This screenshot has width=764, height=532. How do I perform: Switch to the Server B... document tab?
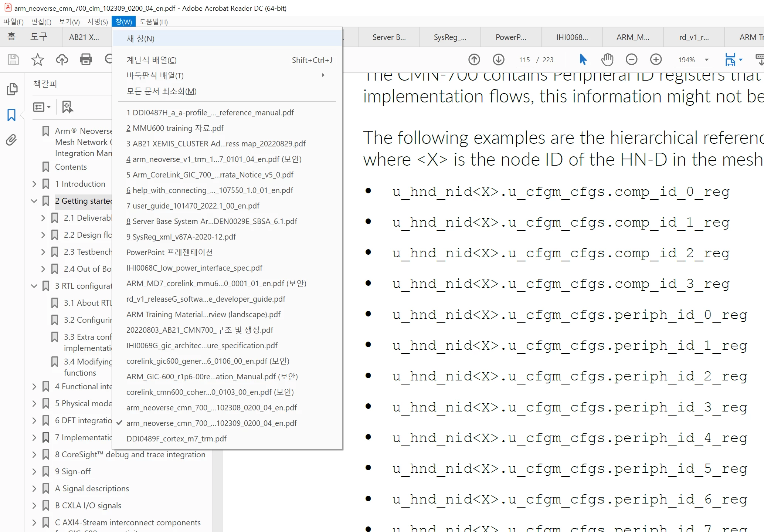(x=389, y=37)
